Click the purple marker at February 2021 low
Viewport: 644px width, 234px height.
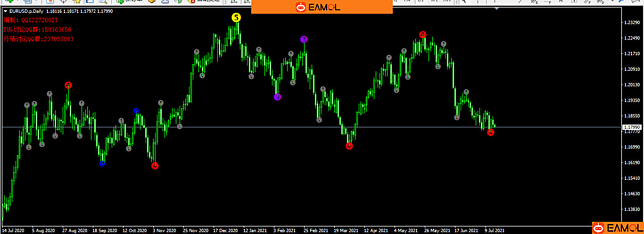(x=277, y=97)
